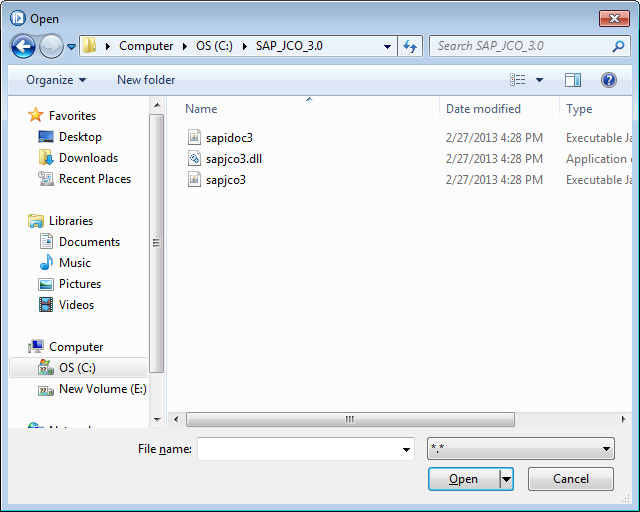
Task: Toggle the preview pane icon
Action: pos(573,80)
